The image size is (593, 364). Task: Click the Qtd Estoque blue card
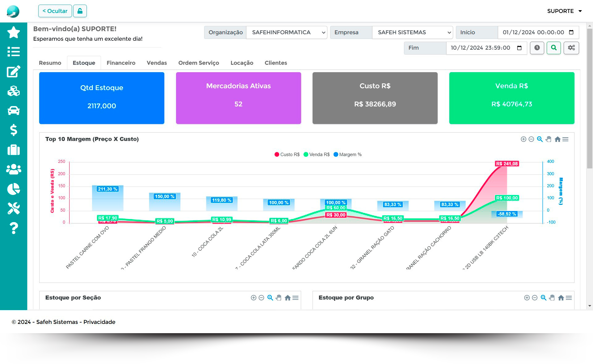click(x=102, y=98)
